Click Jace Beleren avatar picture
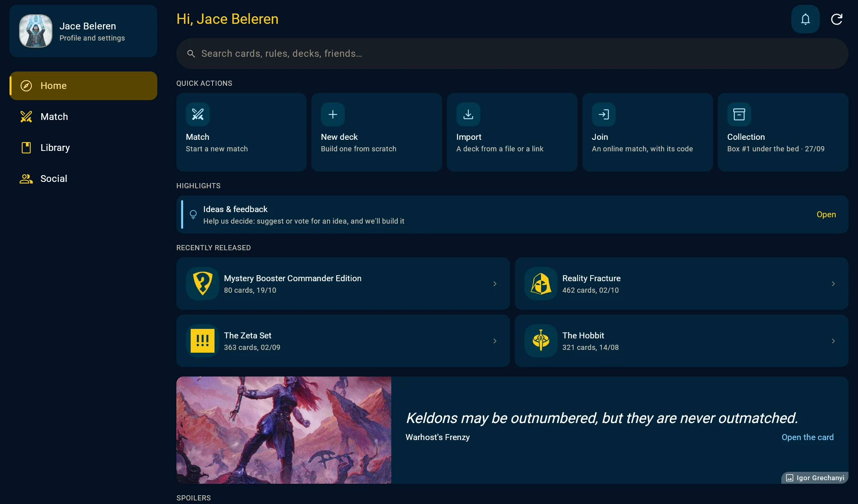This screenshot has height=504, width=858. [36, 31]
